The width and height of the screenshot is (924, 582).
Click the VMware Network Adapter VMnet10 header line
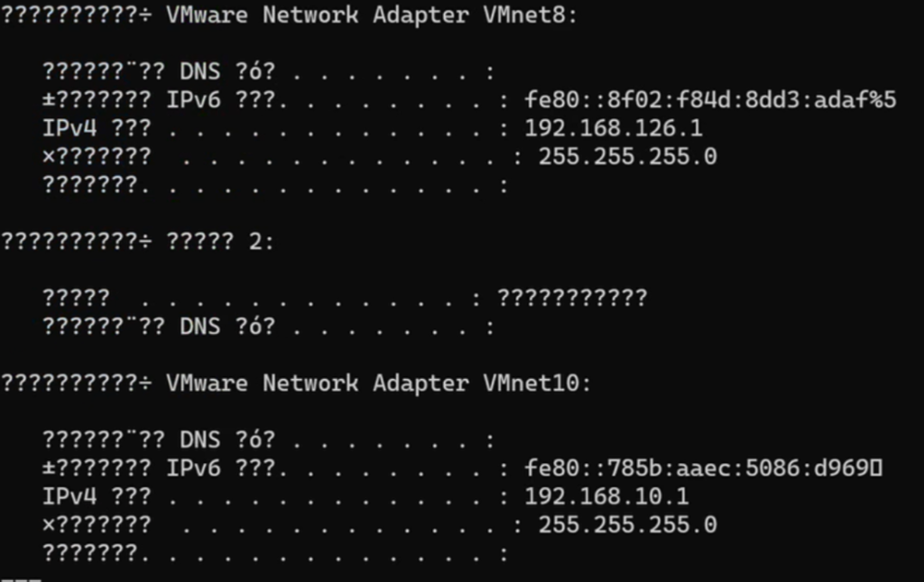tap(296, 383)
